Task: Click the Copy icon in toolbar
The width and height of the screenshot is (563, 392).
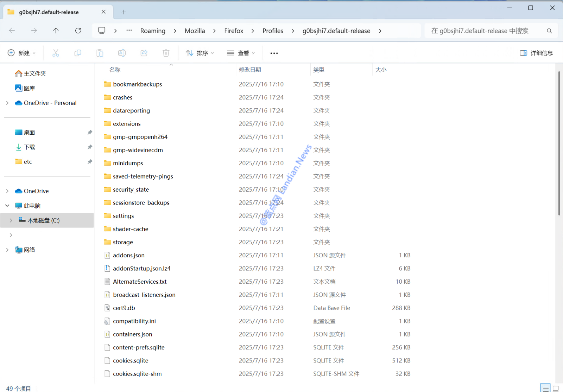Action: [78, 53]
